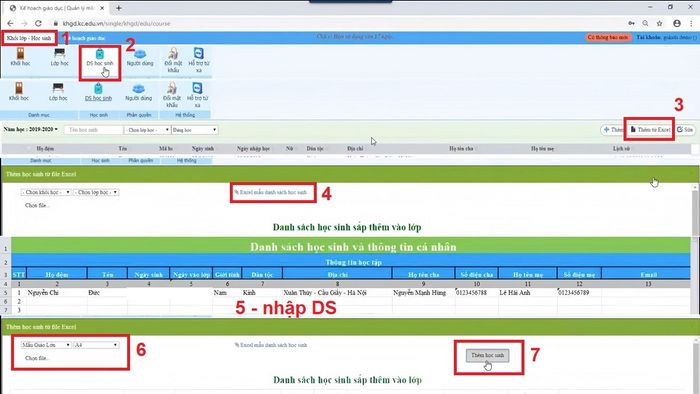This screenshot has height=394, width=700.
Task: Select the Nguyễn Mạnh Hùng cell
Action: 423,293
